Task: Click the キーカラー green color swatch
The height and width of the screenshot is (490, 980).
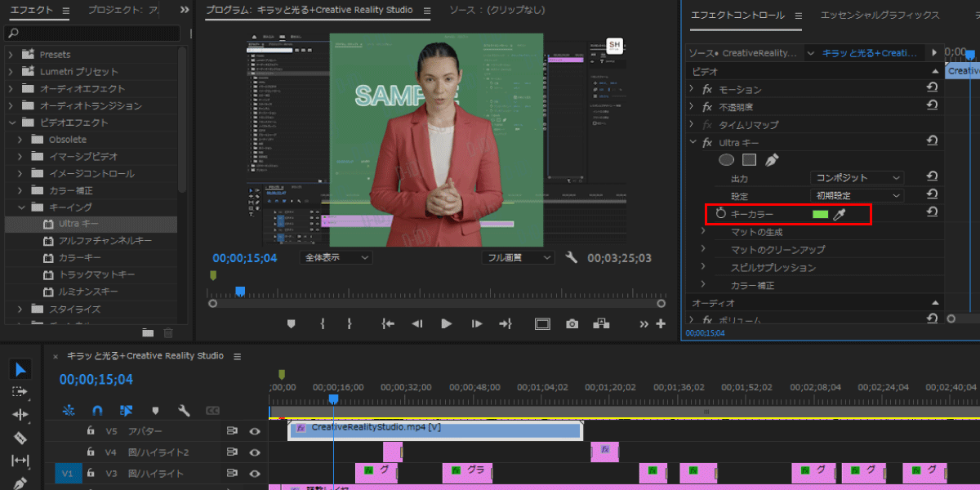Action: (820, 214)
